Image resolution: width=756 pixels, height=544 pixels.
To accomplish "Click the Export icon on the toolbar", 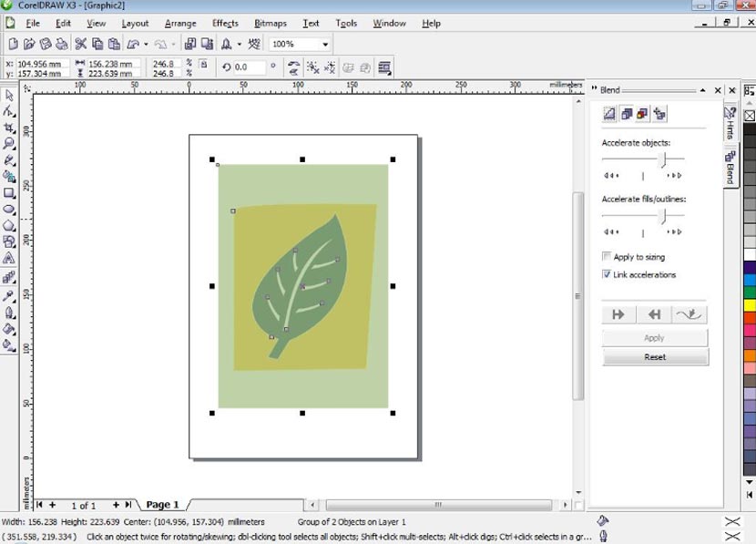I will [x=207, y=43].
